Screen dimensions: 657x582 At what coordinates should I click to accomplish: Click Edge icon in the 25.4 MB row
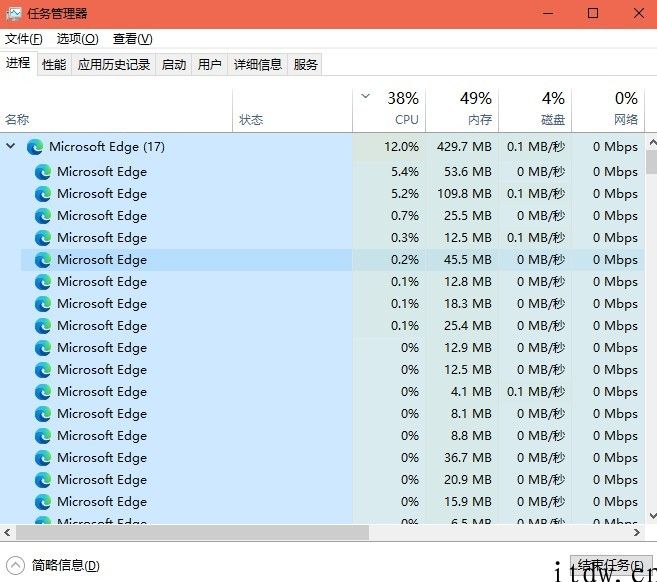43,326
